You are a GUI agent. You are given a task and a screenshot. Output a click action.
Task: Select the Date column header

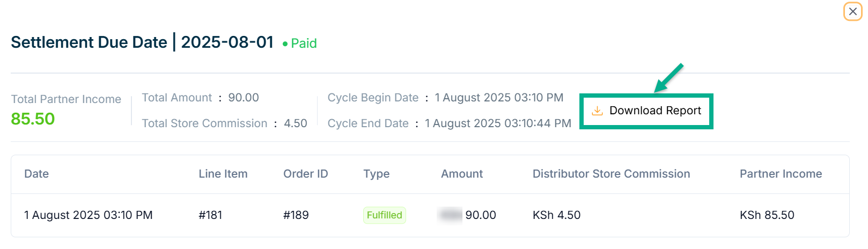(x=36, y=174)
